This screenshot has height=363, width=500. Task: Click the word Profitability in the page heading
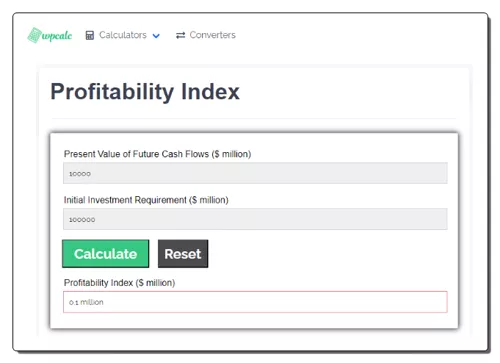tap(112, 92)
